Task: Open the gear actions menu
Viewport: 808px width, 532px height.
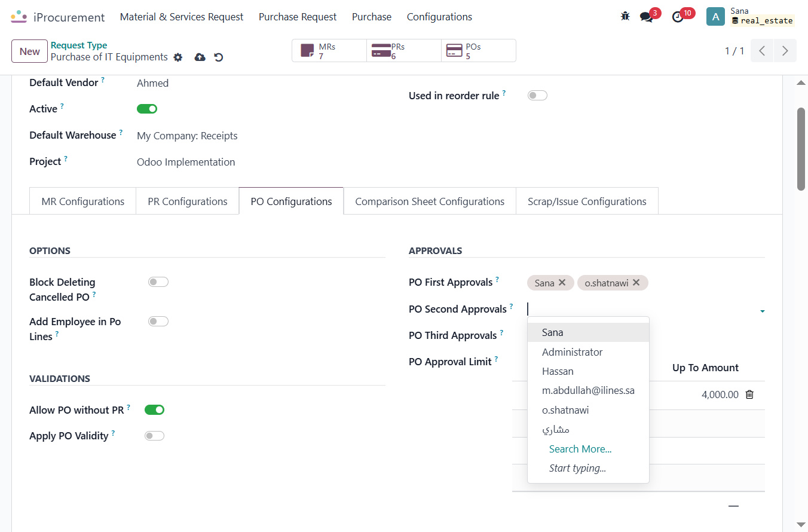Action: click(x=177, y=57)
